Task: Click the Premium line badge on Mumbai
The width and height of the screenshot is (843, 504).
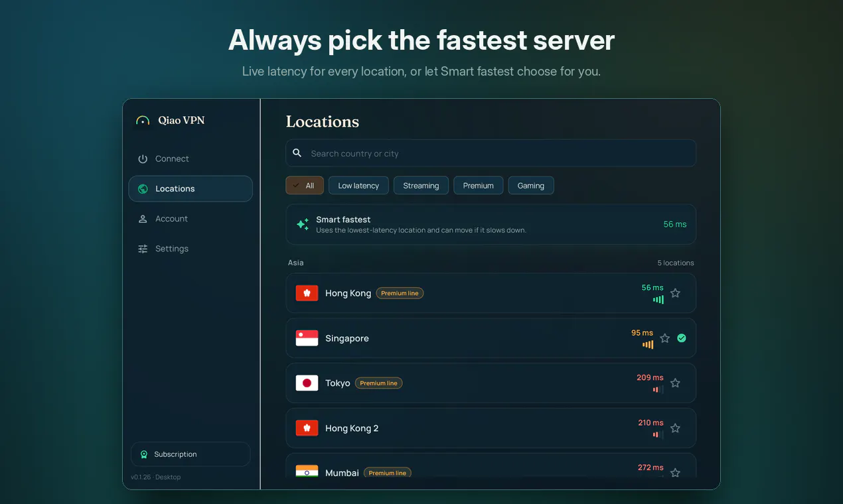Action: [x=388, y=473]
